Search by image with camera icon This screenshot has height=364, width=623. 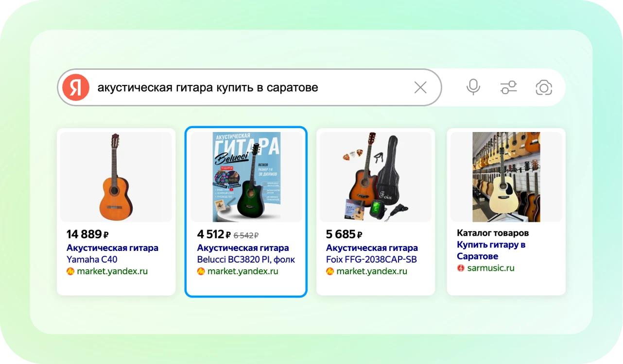(544, 87)
